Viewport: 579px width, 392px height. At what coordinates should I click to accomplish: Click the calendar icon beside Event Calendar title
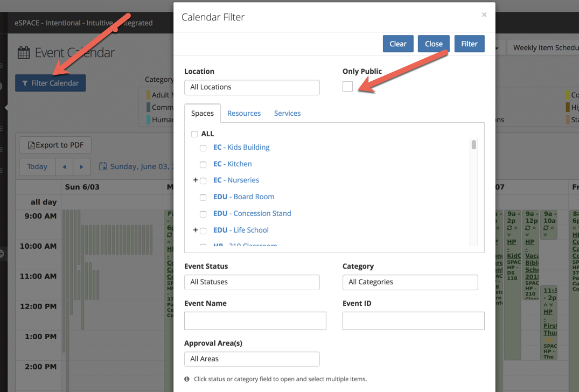tap(24, 53)
